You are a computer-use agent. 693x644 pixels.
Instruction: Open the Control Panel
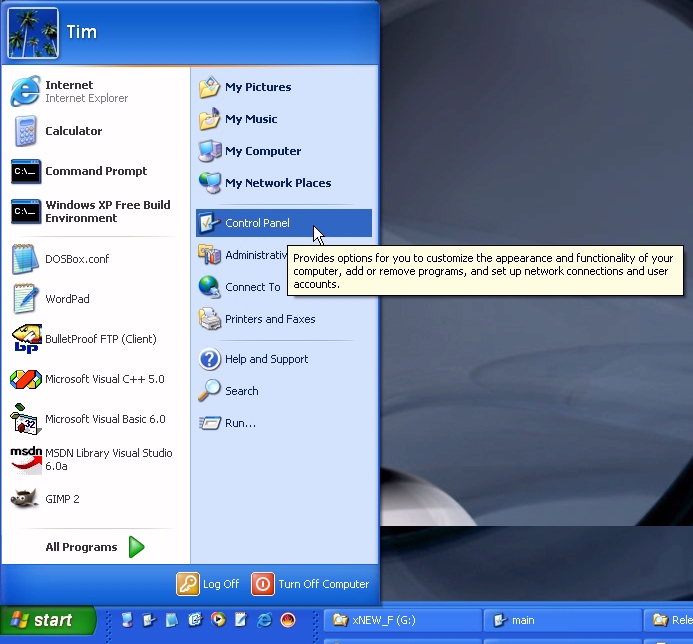click(x=284, y=223)
